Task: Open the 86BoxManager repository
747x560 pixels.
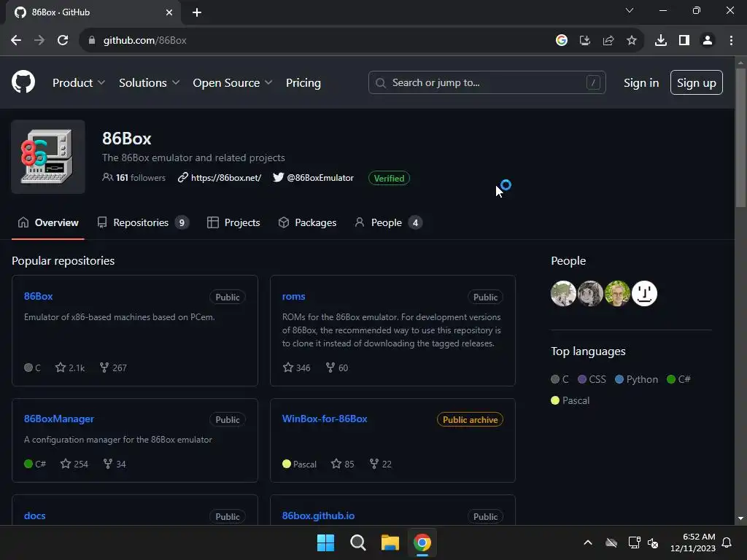Action: (59, 419)
